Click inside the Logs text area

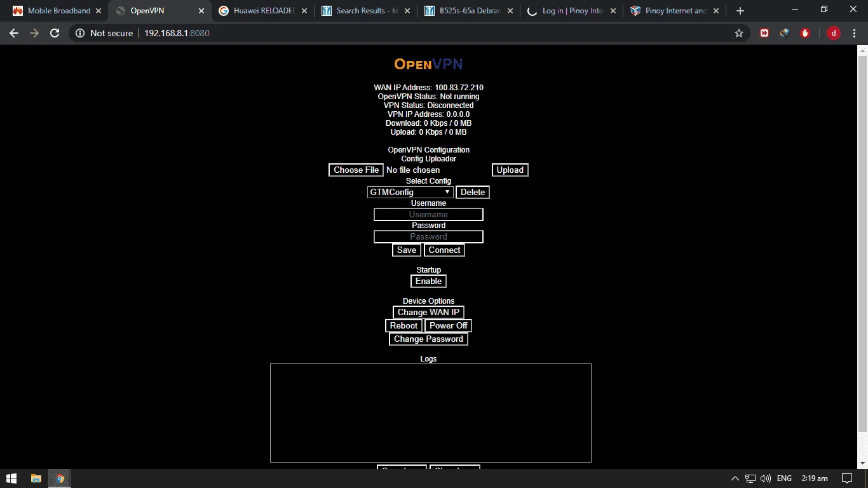pyautogui.click(x=431, y=413)
